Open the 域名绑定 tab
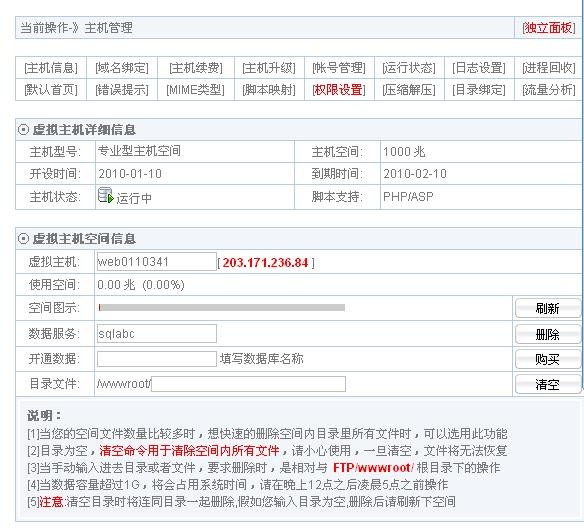 tap(122, 68)
